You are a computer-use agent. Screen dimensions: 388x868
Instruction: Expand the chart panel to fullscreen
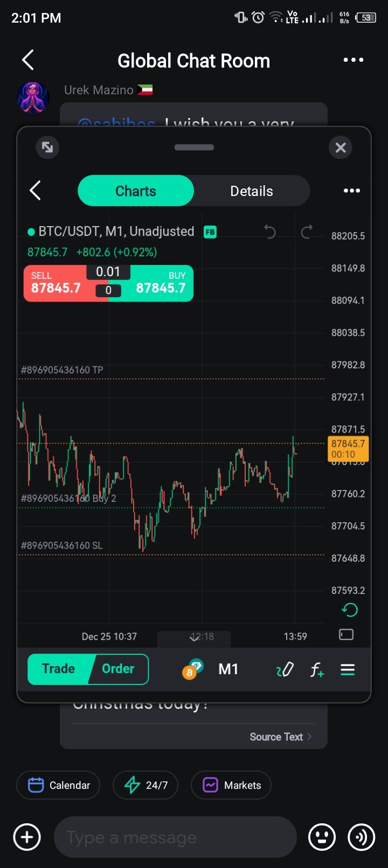click(x=47, y=147)
